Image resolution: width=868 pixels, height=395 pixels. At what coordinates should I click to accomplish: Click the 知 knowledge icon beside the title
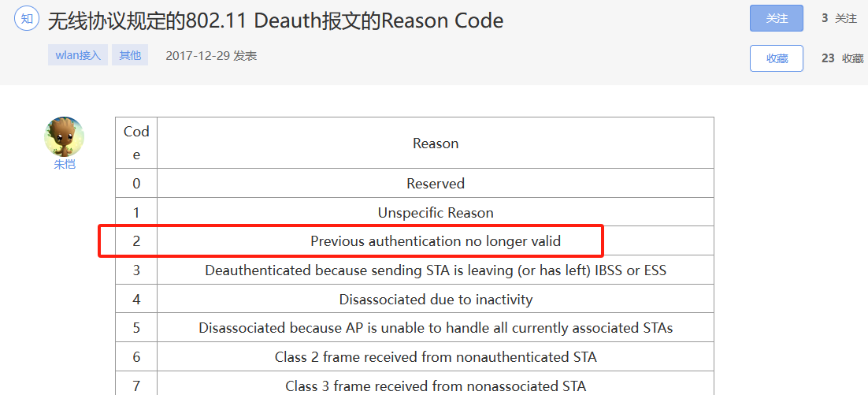tap(27, 19)
